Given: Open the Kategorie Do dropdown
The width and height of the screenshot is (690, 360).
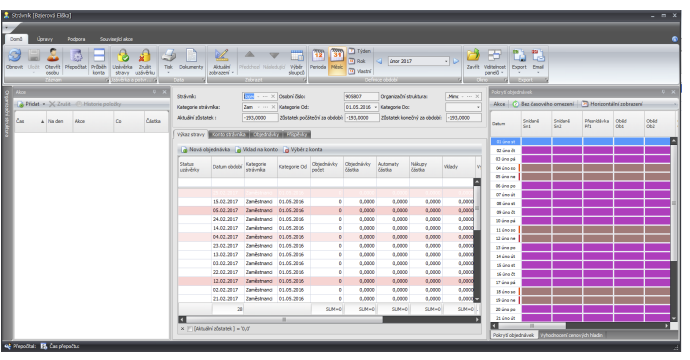Looking at the screenshot, I should point(478,107).
